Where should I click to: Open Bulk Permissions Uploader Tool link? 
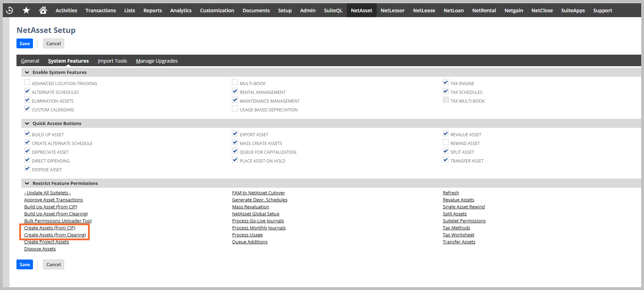[58, 221]
